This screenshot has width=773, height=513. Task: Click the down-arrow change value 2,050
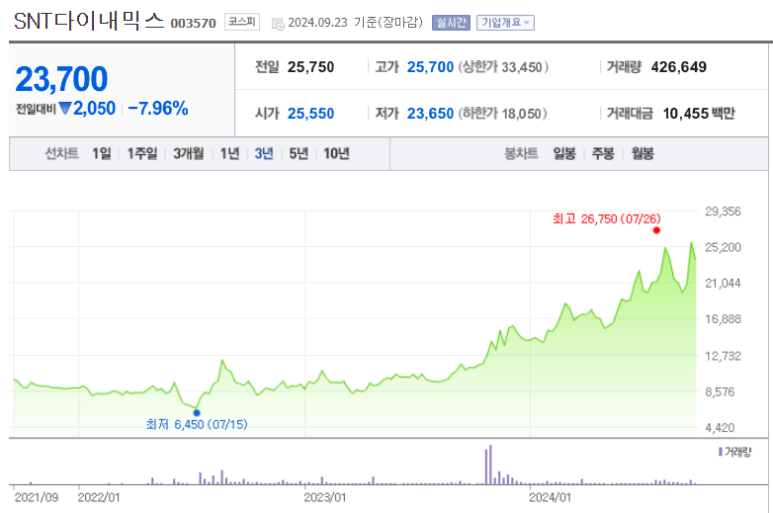point(87,108)
